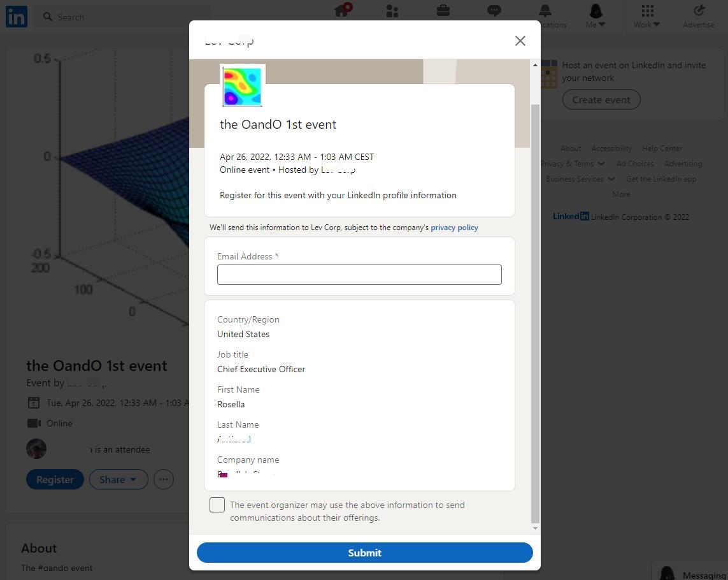
Task: Click the calendar date icon
Action: click(x=33, y=402)
